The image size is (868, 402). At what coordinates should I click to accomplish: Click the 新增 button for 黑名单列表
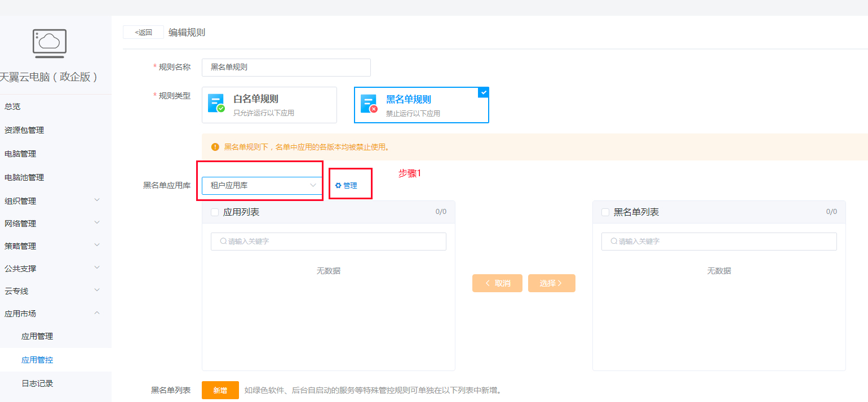click(x=220, y=390)
